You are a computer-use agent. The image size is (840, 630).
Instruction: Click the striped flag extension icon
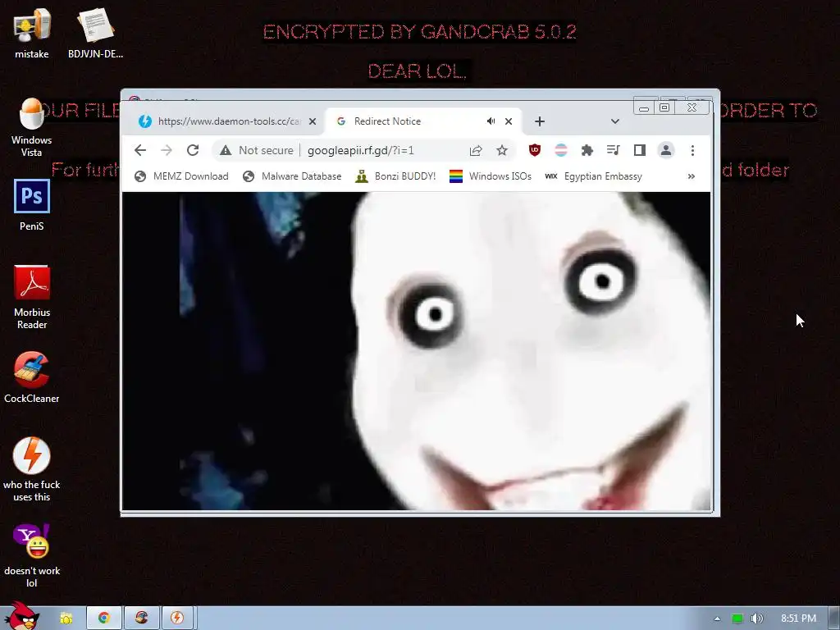coord(561,151)
